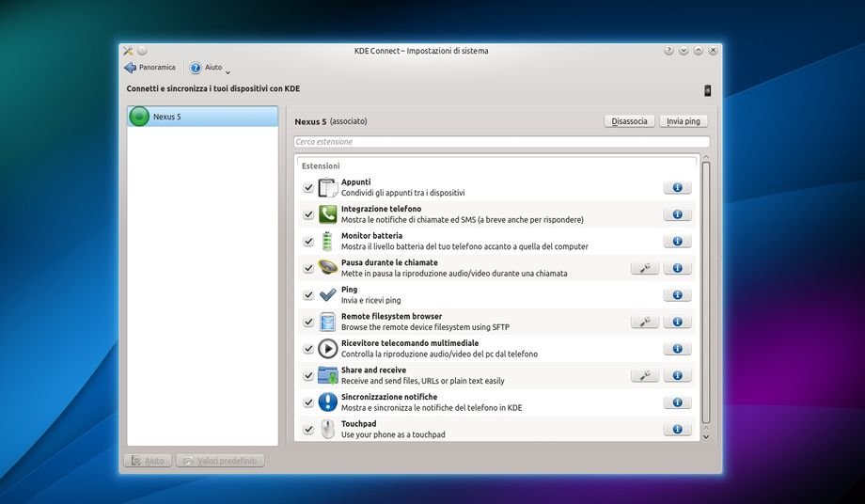The width and height of the screenshot is (865, 504).
Task: Show info for Touchpad extension
Action: tap(677, 429)
